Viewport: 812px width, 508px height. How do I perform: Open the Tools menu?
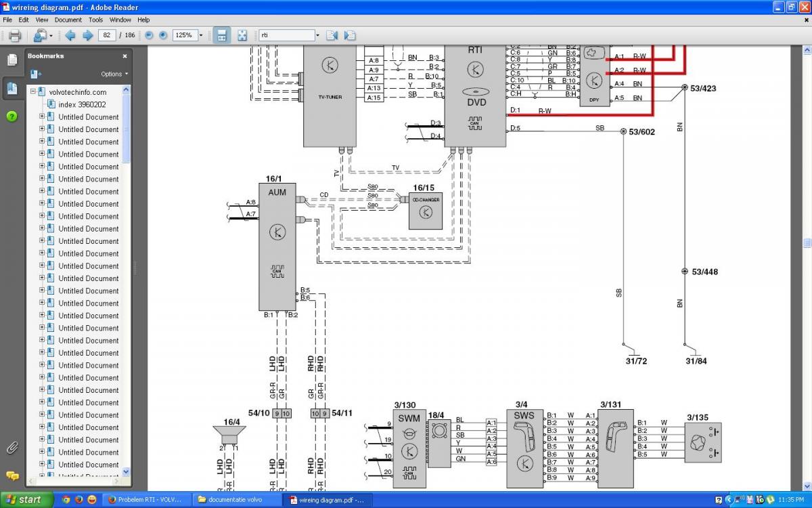pos(95,20)
